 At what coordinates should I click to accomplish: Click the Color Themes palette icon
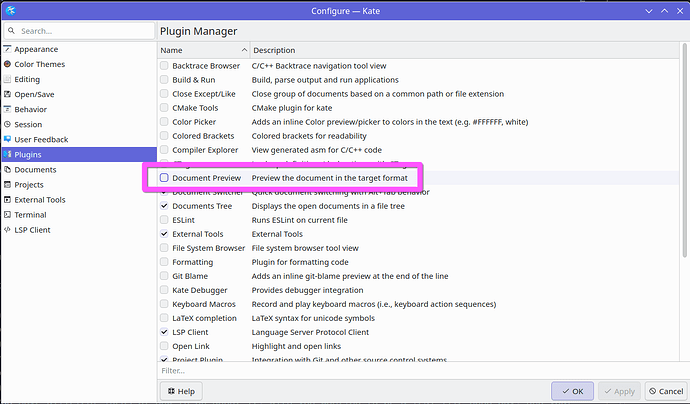[7, 64]
